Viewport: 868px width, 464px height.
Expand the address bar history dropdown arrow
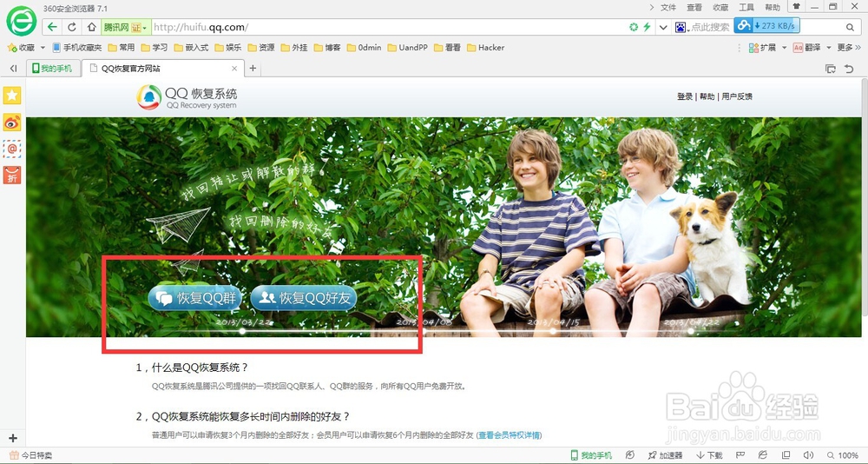(x=662, y=27)
